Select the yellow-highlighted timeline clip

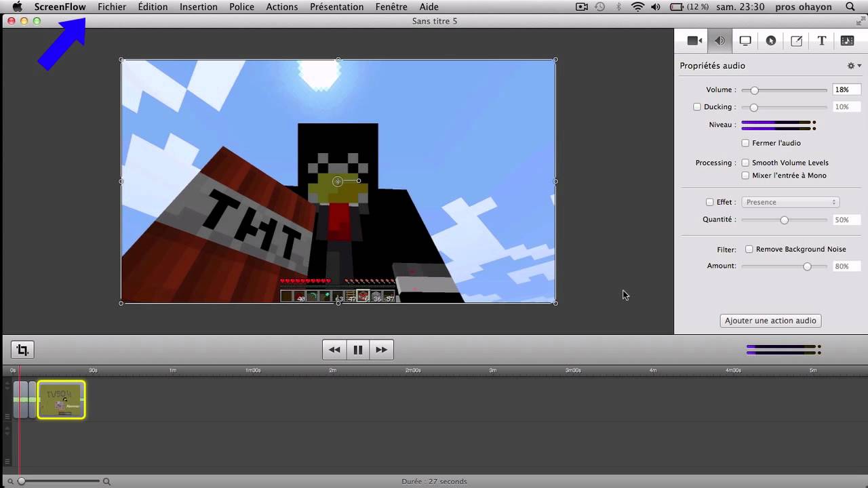coord(61,400)
